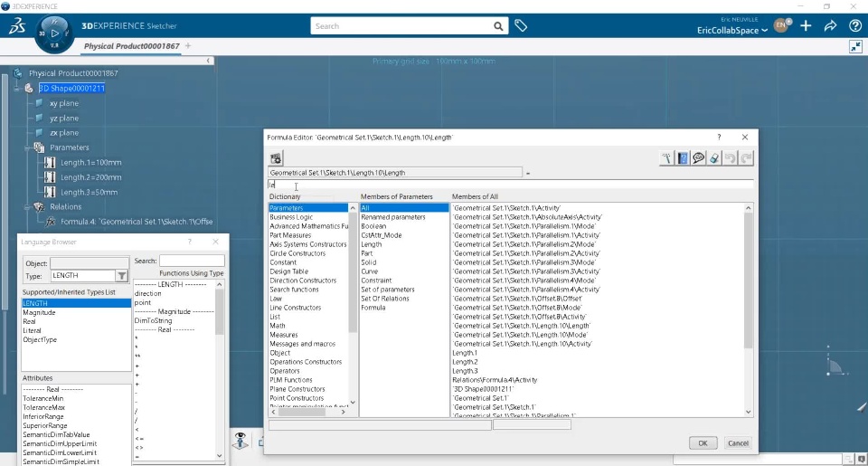
Task: Click the Language Browser help question mark
Action: pos(190,242)
